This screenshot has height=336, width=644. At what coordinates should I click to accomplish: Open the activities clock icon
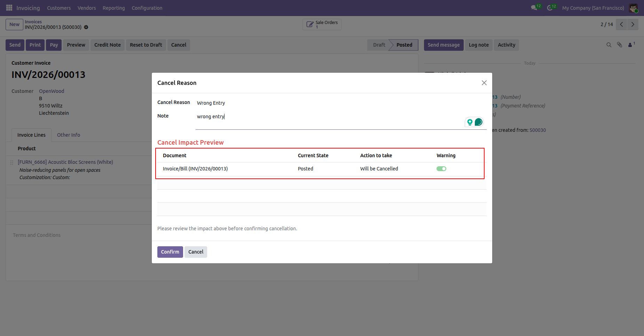[550, 8]
